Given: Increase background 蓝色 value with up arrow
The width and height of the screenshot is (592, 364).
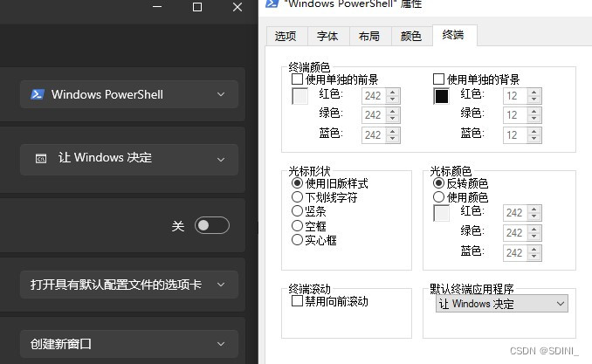Looking at the screenshot, I should pyautogui.click(x=533, y=132).
